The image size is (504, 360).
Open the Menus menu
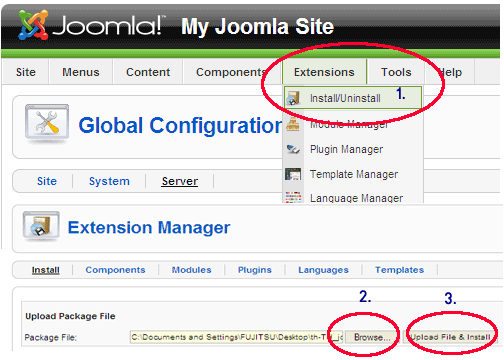click(81, 72)
